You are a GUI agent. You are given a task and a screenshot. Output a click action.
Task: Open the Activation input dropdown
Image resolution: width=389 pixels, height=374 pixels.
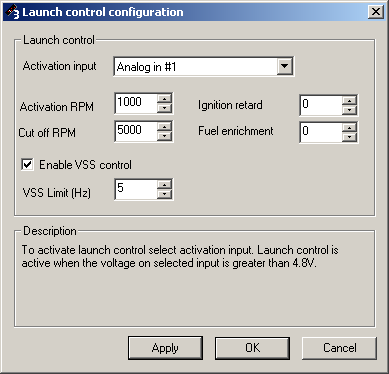pos(285,66)
